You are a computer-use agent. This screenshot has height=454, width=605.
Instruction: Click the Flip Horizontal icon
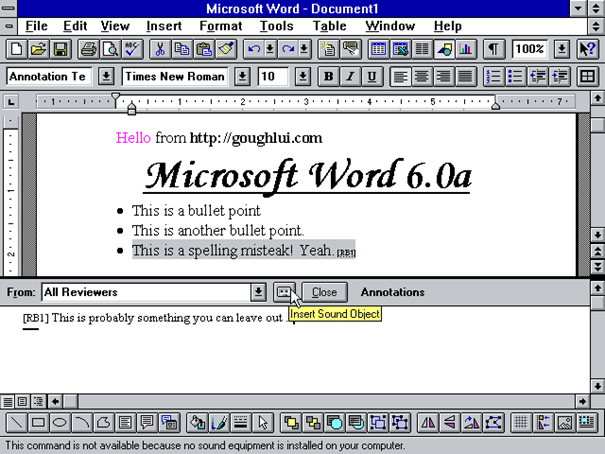pos(428,422)
